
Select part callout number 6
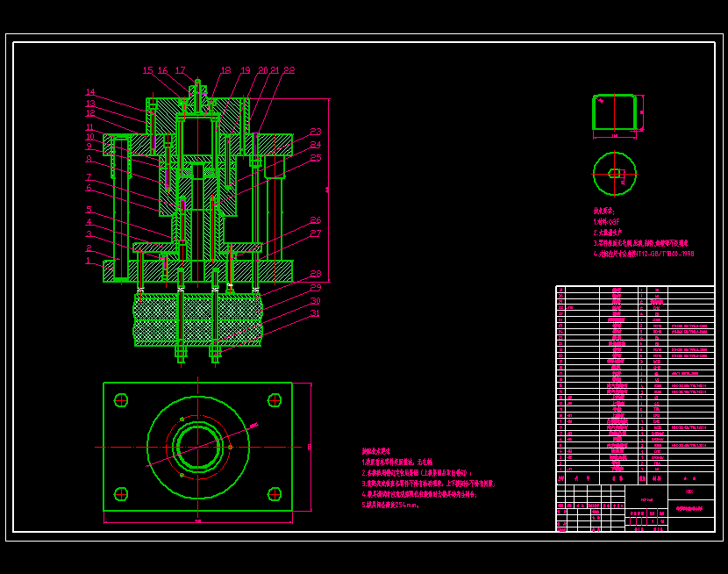(x=89, y=188)
